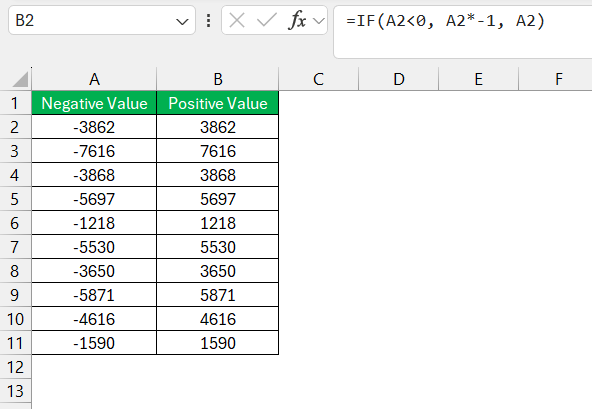
Task: Select row 13 header
Action: click(15, 391)
